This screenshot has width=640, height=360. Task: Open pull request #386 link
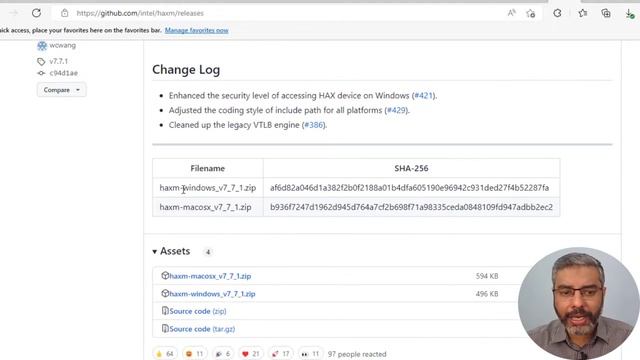tap(313, 125)
